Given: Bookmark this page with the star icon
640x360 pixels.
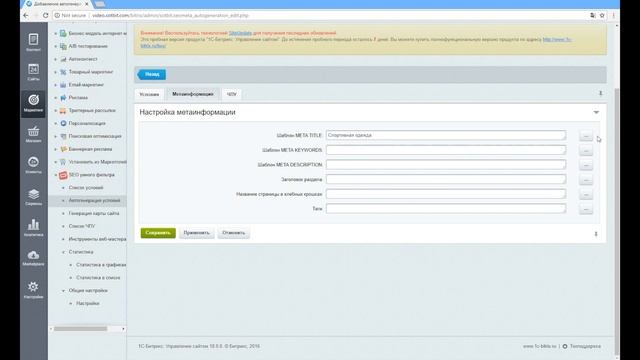Looking at the screenshot, I should (x=602, y=15).
